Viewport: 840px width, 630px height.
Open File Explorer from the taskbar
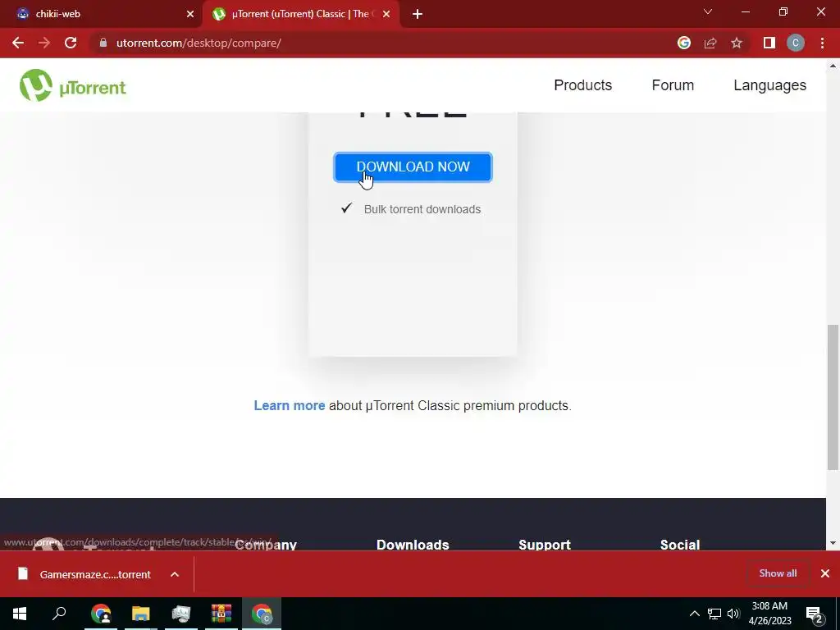pyautogui.click(x=141, y=614)
